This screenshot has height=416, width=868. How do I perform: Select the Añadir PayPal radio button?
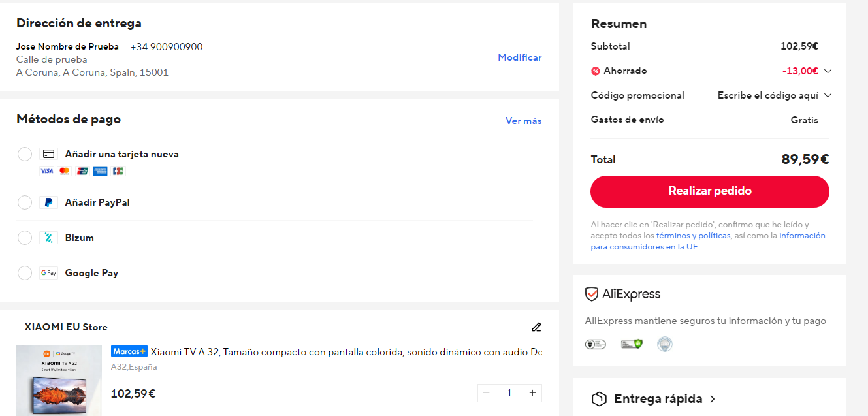pos(25,202)
